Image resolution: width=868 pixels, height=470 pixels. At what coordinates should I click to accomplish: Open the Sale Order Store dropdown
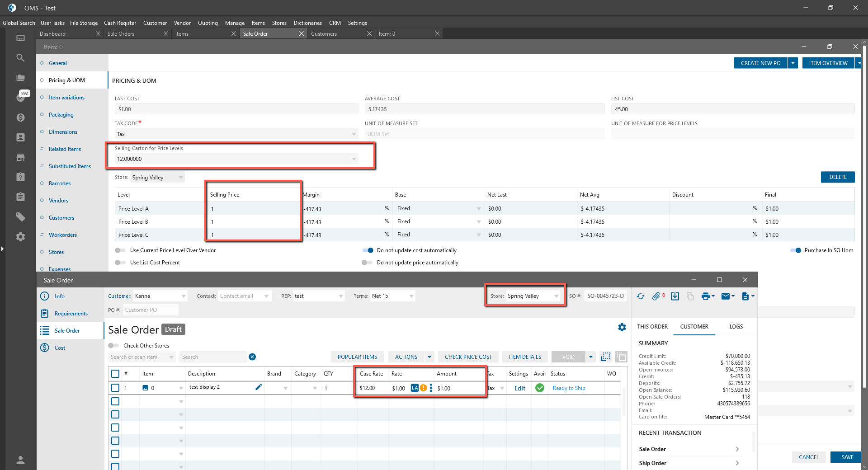point(556,296)
